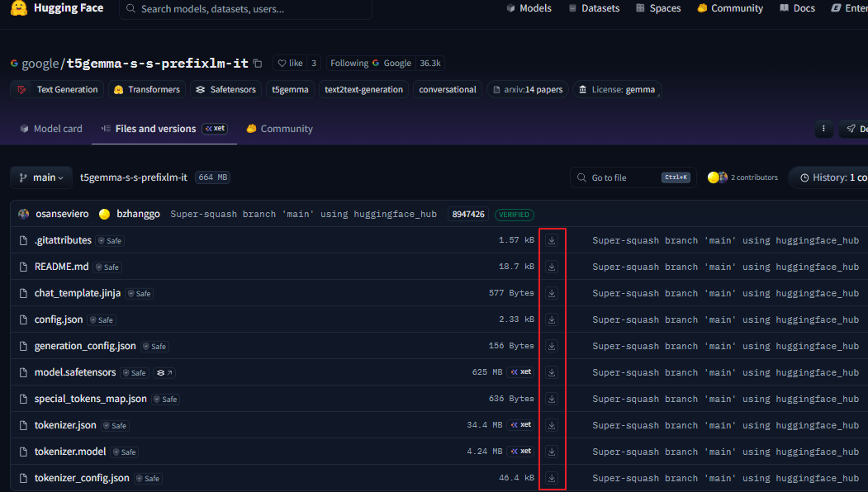Open the safetensors viewer icon beside model.safetensors
Viewport: 868px width, 492px height.
coord(164,373)
